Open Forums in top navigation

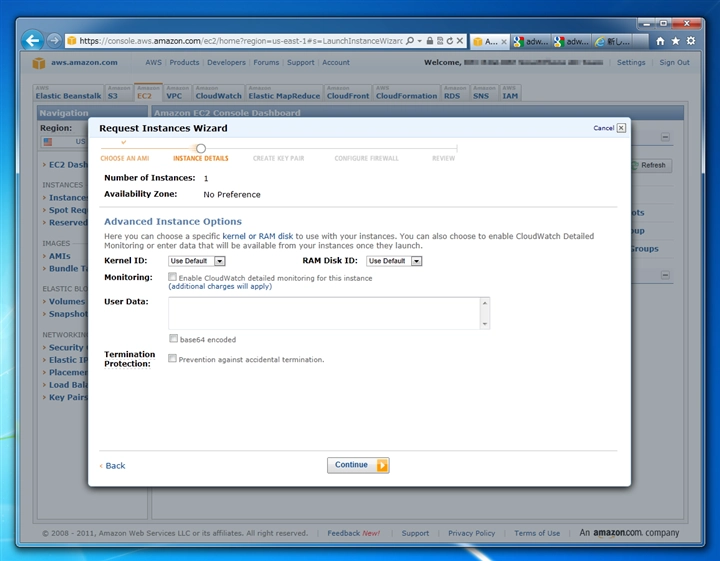266,62
